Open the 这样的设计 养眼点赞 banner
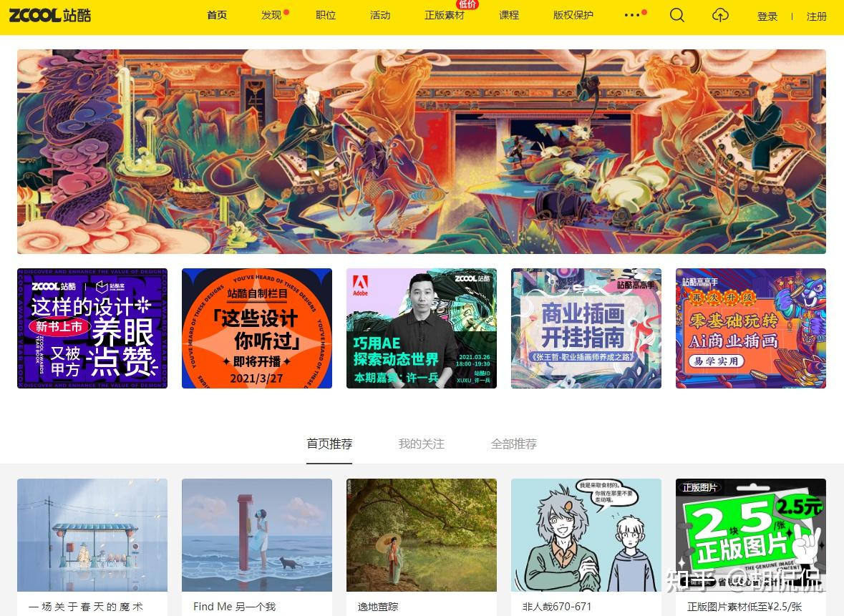844x616 pixels. click(x=92, y=328)
